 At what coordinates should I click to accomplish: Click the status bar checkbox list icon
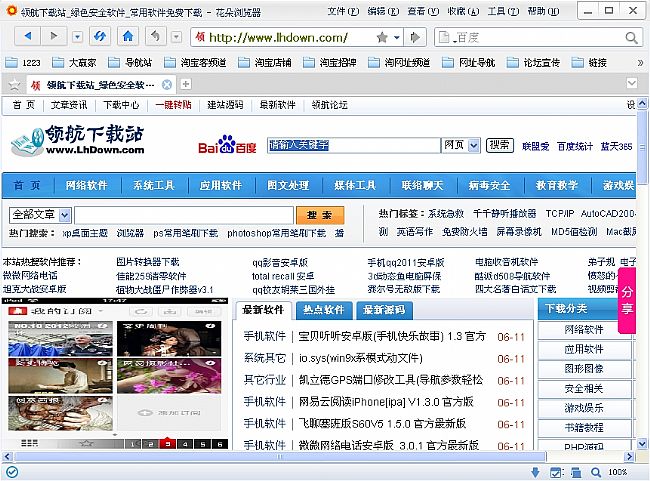click(555, 472)
